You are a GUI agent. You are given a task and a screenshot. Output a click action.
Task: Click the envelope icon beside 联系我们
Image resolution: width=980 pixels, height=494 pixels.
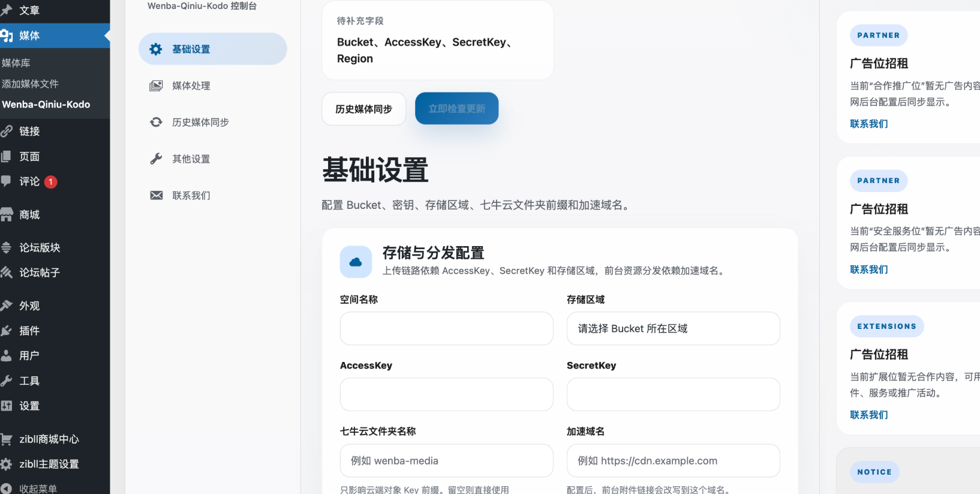point(156,196)
